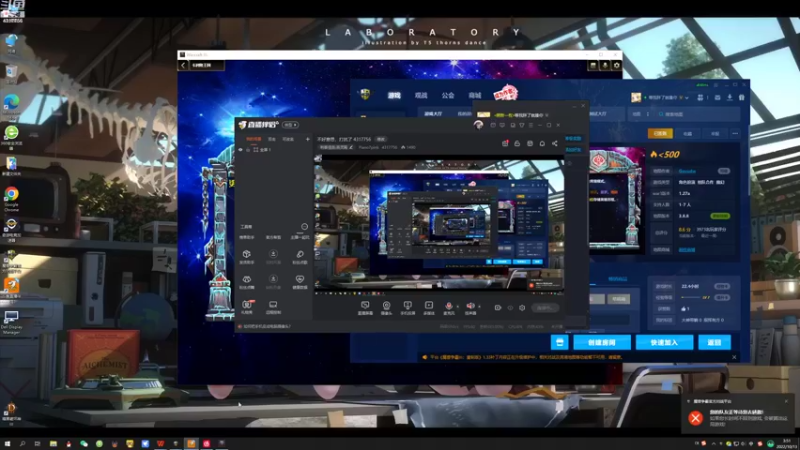Viewport: 800px width, 450px height.
Task: Add a new scene with the plus icon
Action: point(307,139)
